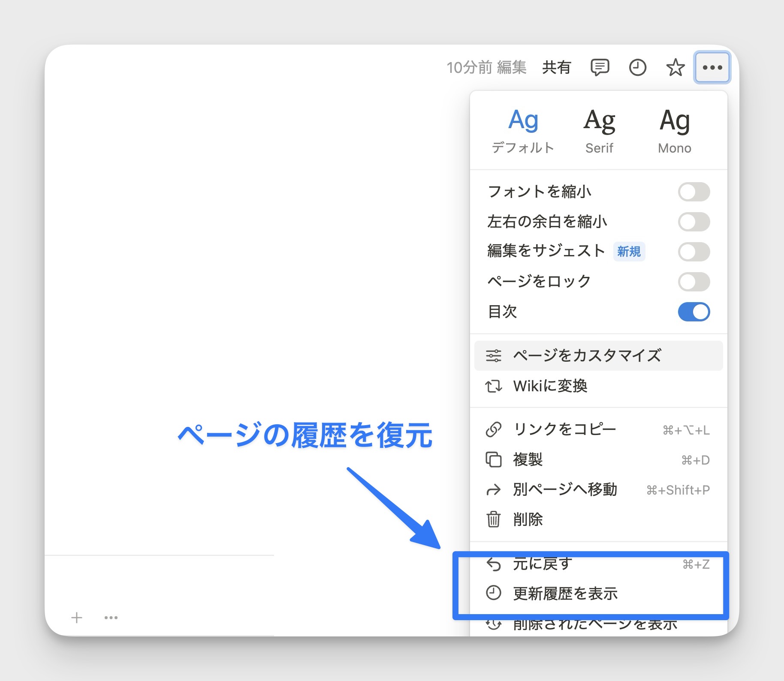The height and width of the screenshot is (681, 784).
Task: Choose 元に戻す undo menu entry
Action: click(598, 564)
